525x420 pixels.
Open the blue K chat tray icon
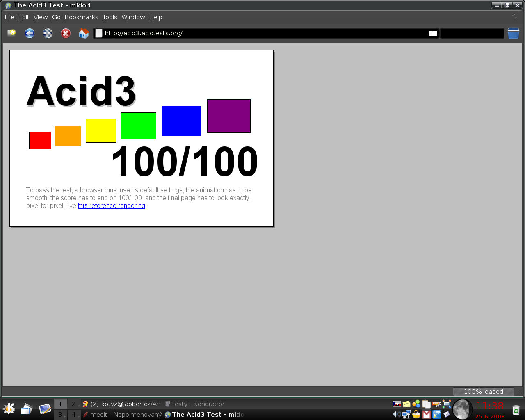(436, 414)
